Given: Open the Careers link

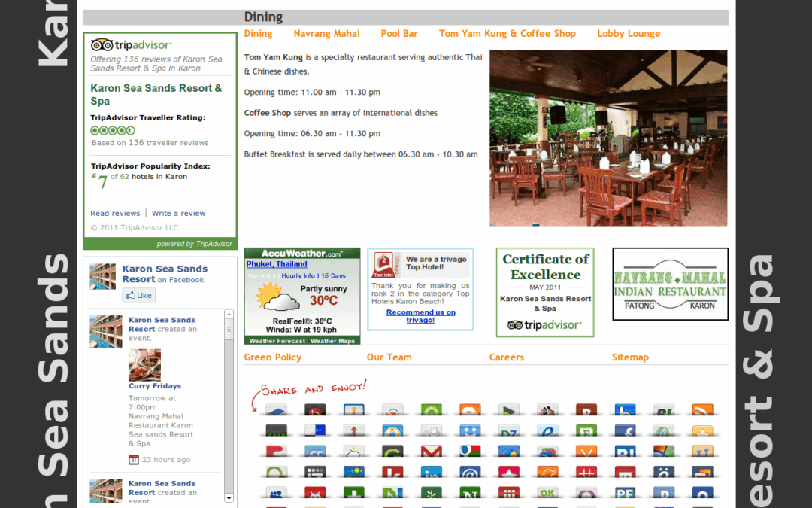Looking at the screenshot, I should (507, 357).
